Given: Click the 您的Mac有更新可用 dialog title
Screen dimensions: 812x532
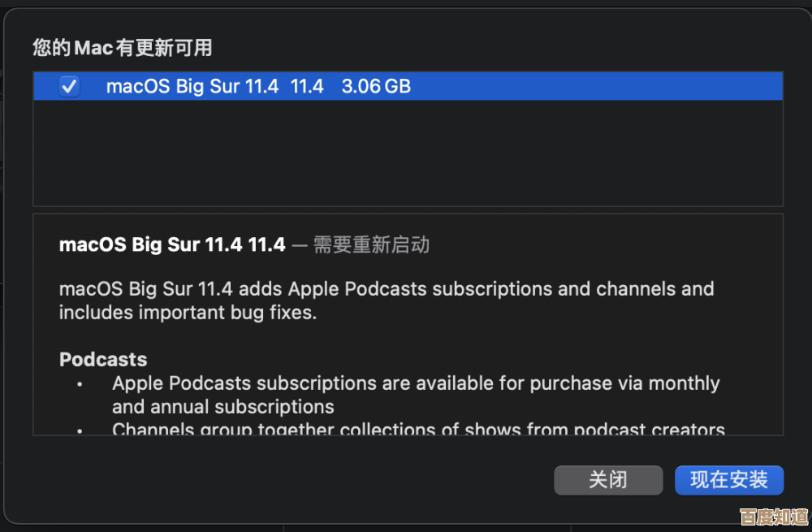Looking at the screenshot, I should coord(123,48).
